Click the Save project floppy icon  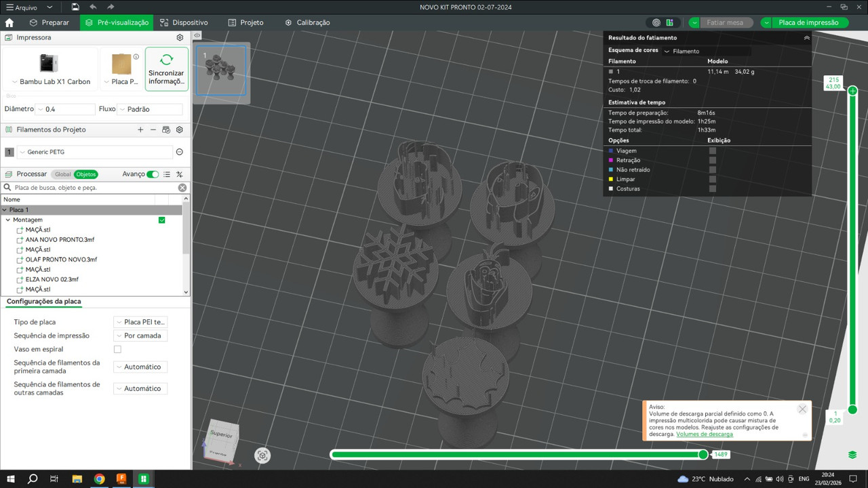(75, 7)
